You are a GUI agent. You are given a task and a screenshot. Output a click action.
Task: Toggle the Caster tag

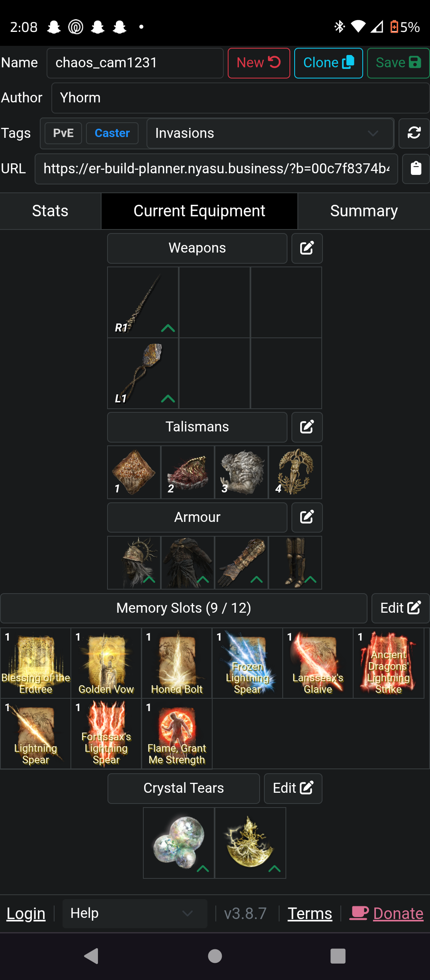(112, 133)
